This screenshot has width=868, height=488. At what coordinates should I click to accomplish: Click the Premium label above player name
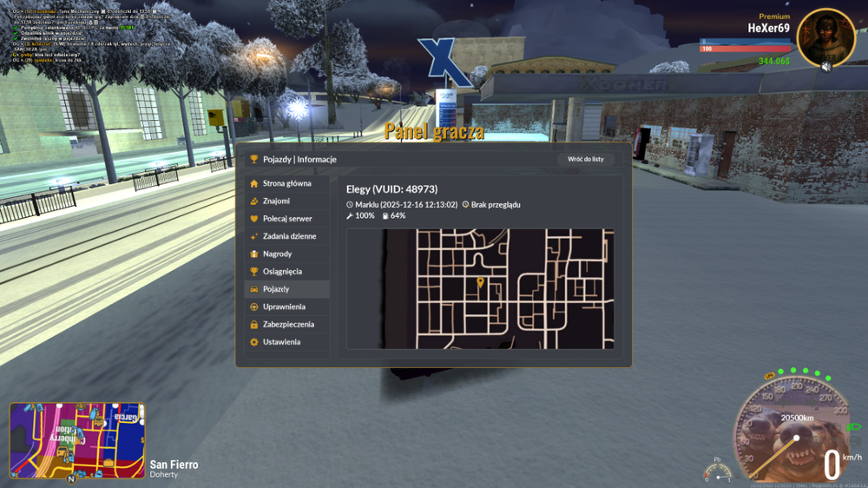tap(774, 16)
